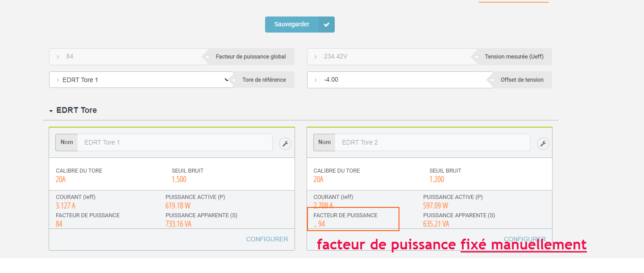Click the 3.127 A current value
This screenshot has width=644, height=273.
click(x=66, y=206)
